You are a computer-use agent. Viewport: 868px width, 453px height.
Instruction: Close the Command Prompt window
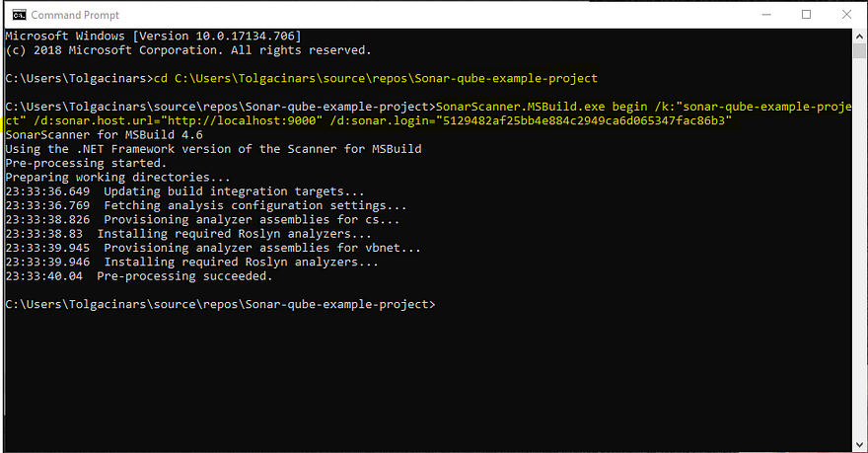(846, 15)
